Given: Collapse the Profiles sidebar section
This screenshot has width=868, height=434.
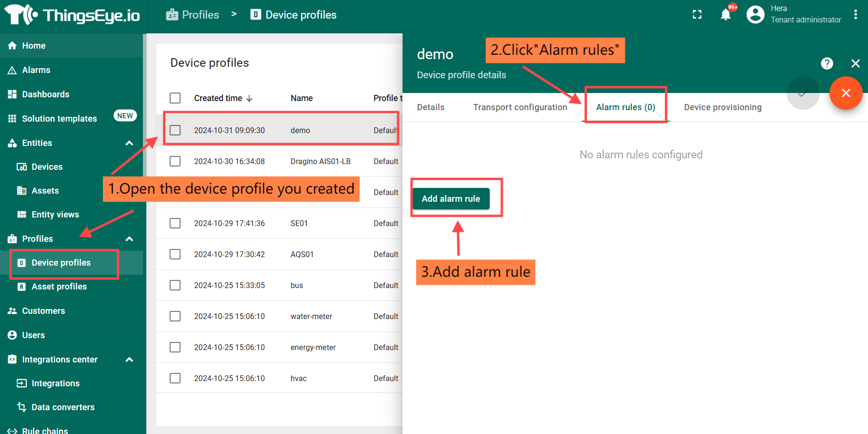Looking at the screenshot, I should [x=129, y=239].
